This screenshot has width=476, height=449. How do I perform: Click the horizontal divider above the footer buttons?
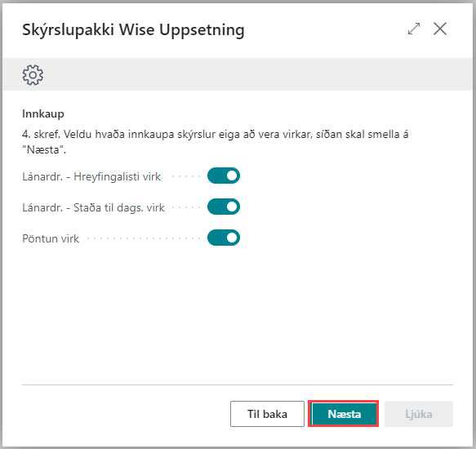238,385
